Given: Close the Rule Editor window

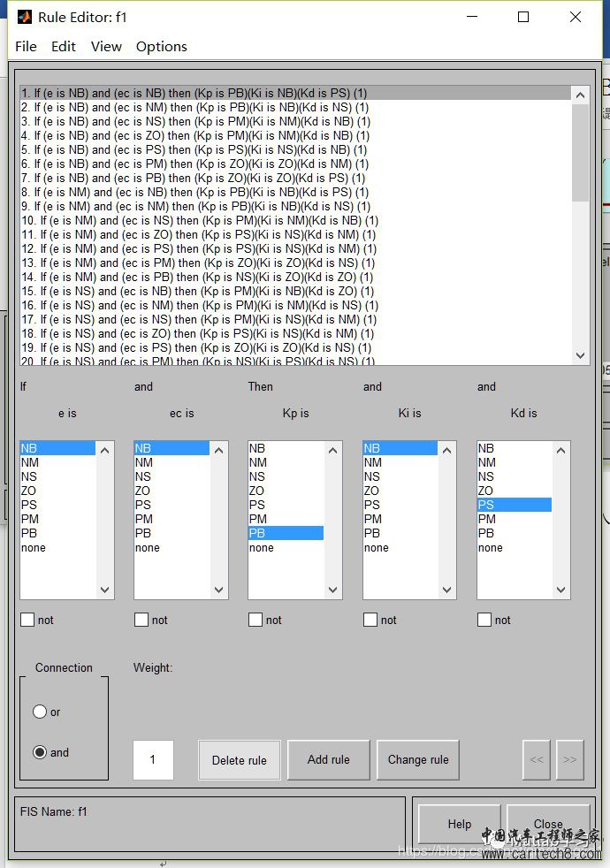Looking at the screenshot, I should click(576, 17).
